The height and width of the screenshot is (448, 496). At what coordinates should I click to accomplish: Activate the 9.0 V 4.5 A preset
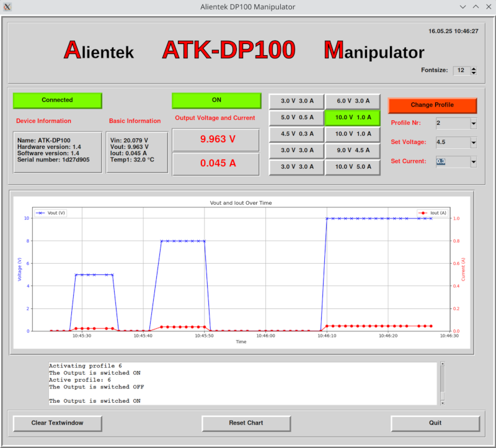[x=352, y=151]
